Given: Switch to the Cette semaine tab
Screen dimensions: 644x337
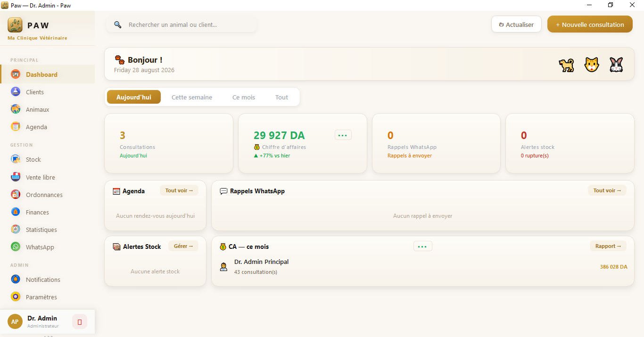Looking at the screenshot, I should [192, 97].
